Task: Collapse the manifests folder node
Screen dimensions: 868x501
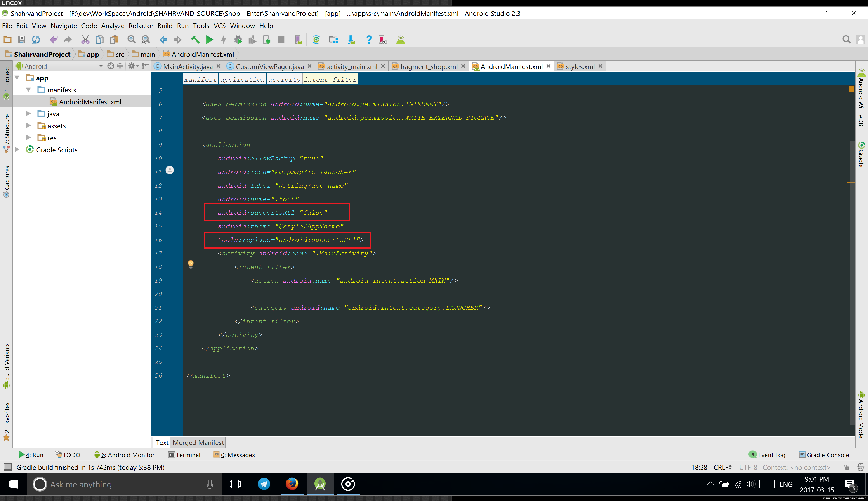Action: (x=28, y=90)
